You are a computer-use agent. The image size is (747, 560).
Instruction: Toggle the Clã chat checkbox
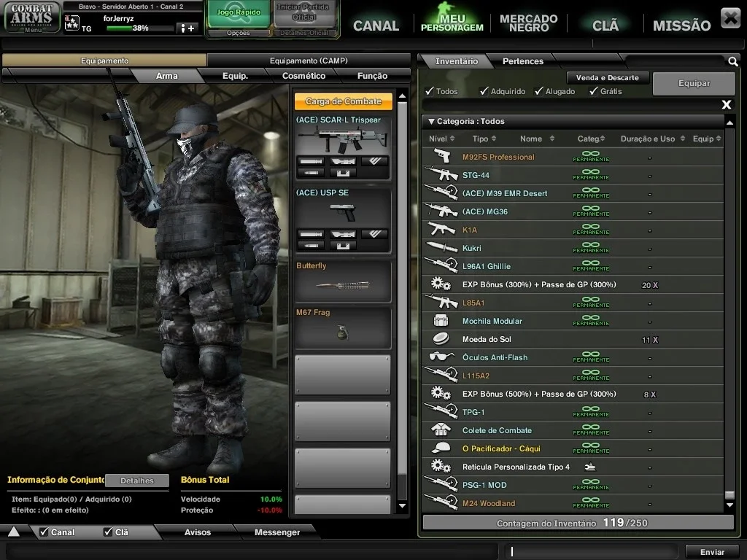tap(108, 532)
